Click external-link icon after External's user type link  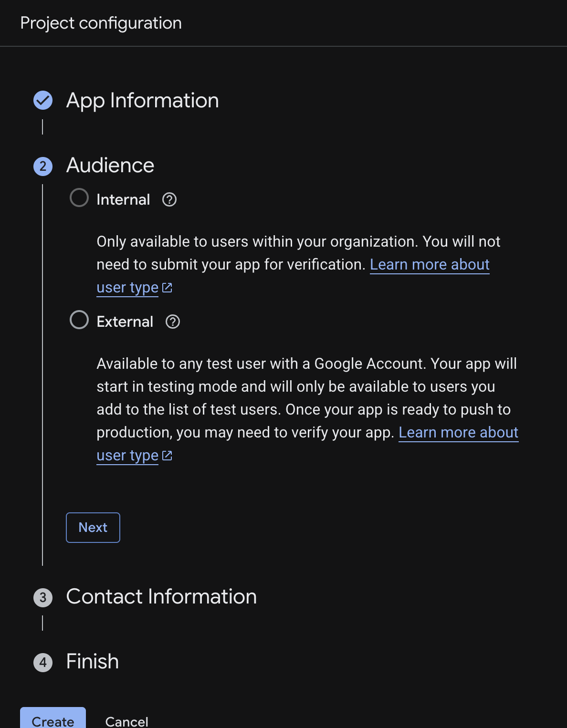(x=167, y=456)
